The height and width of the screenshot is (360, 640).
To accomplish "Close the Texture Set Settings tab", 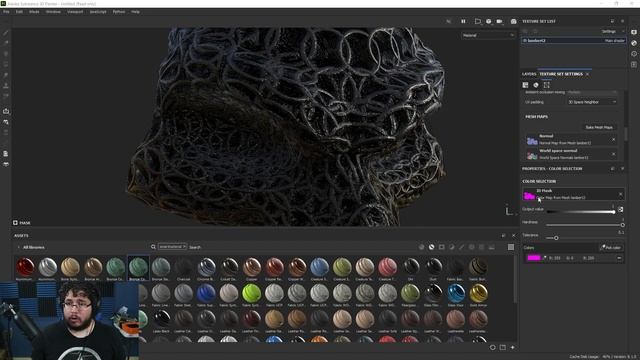I will tap(587, 74).
